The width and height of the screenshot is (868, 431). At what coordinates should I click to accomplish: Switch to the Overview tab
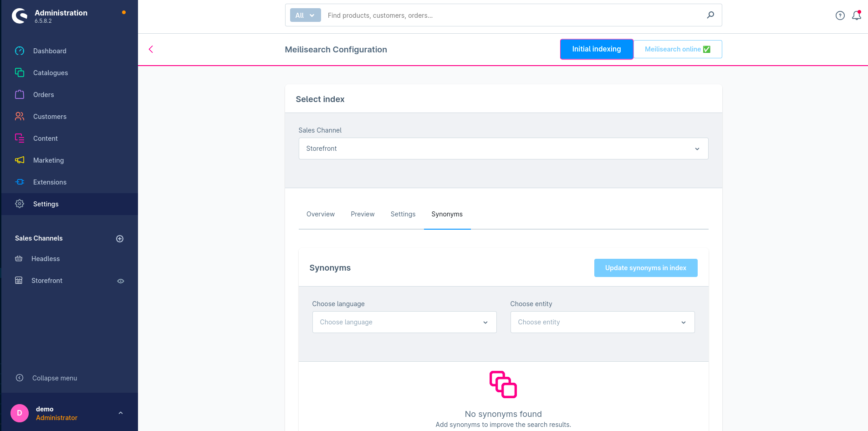321,214
